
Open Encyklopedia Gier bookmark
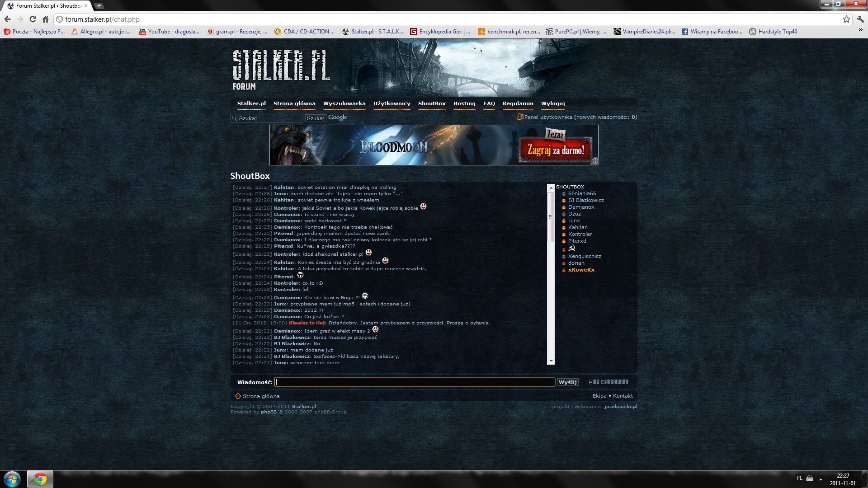(440, 32)
